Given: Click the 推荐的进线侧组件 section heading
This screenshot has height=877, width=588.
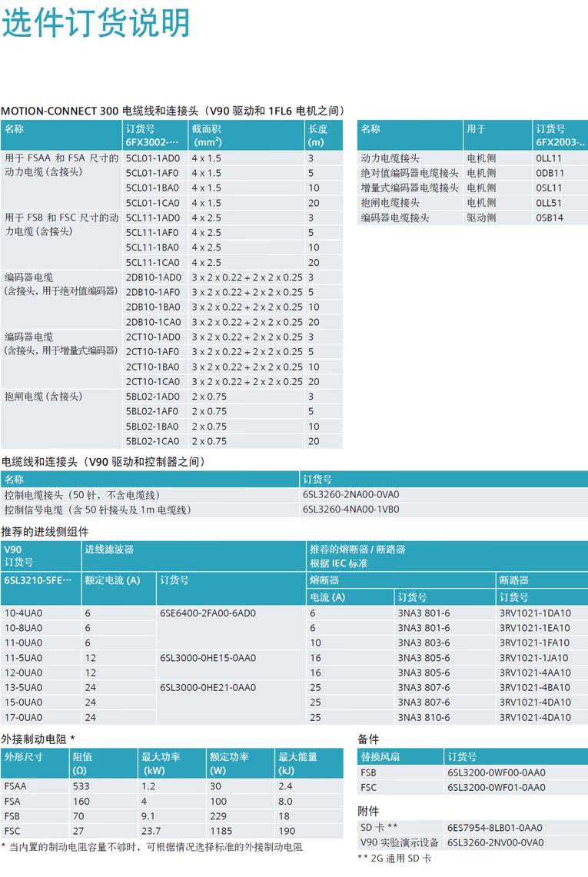Looking at the screenshot, I should tap(45, 531).
